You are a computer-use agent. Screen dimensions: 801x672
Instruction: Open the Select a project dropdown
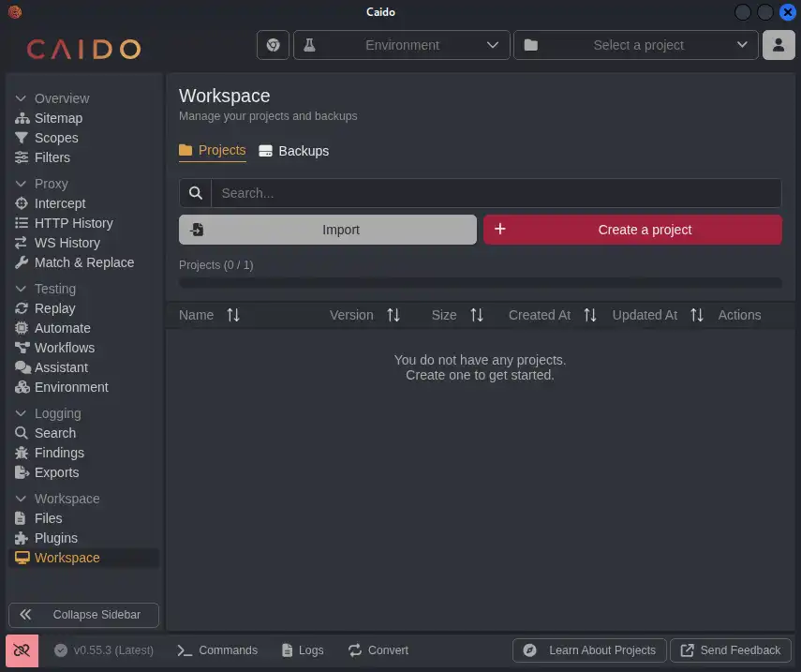tap(636, 44)
